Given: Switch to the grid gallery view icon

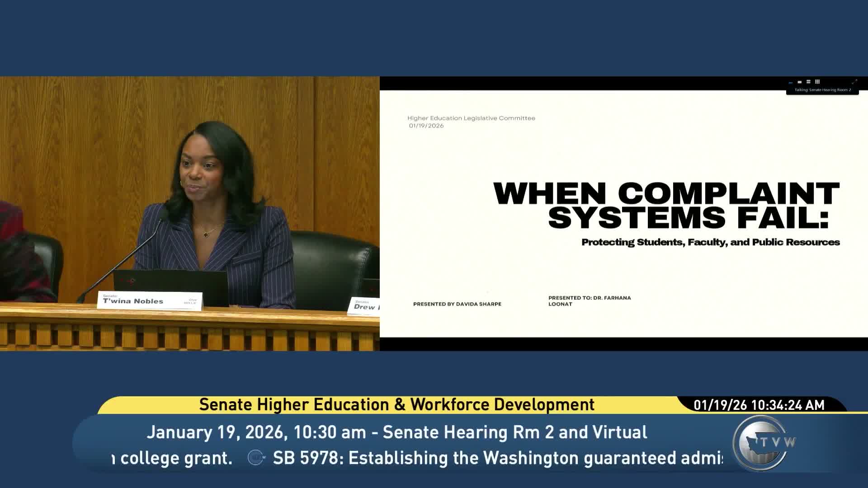Looking at the screenshot, I should click(x=817, y=82).
